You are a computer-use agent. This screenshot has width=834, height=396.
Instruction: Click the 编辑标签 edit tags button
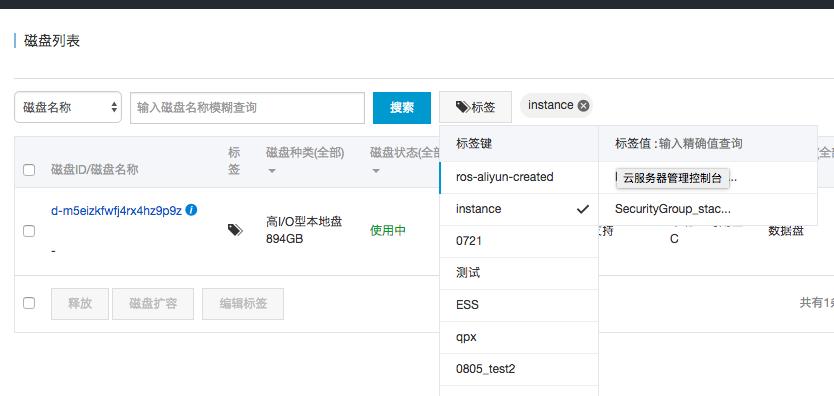click(x=243, y=304)
